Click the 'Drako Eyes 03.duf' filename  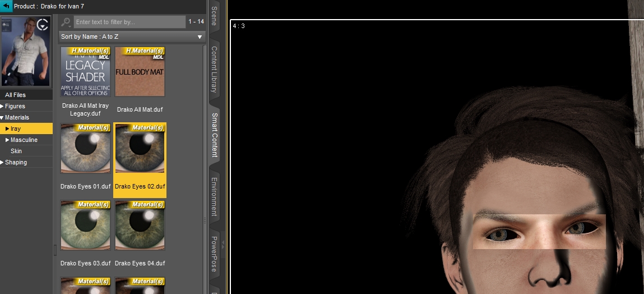click(85, 263)
